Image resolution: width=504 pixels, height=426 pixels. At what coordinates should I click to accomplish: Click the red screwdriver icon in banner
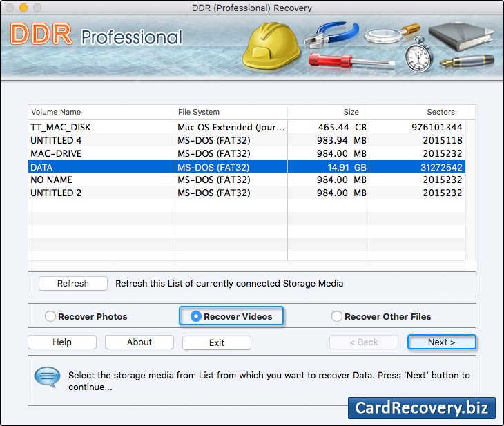351,61
